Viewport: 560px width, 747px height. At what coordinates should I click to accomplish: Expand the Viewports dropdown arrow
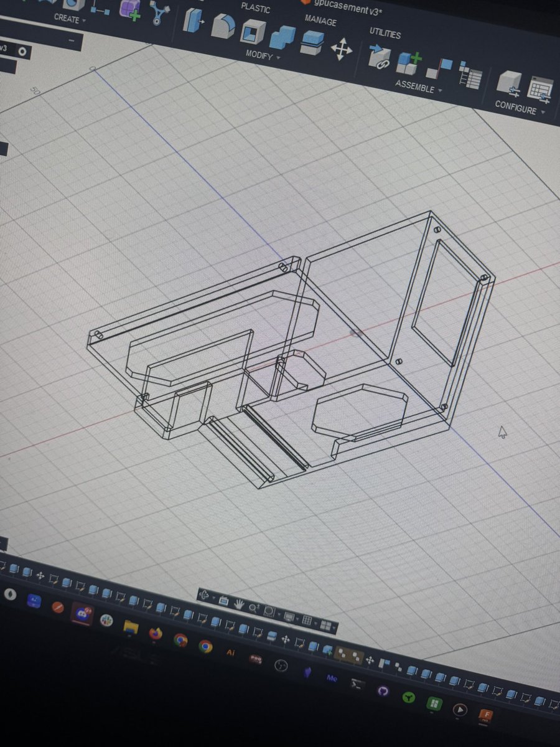334,627
